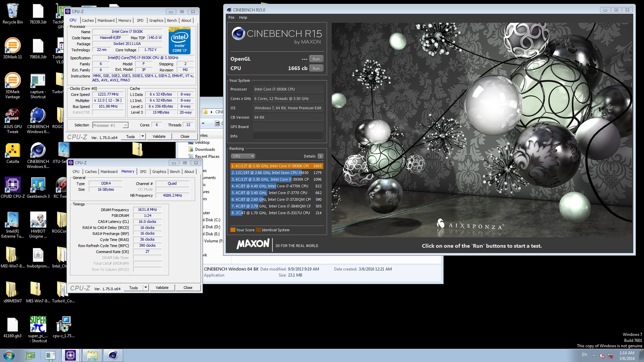Open the 79816.3dr file icon

pos(38,49)
